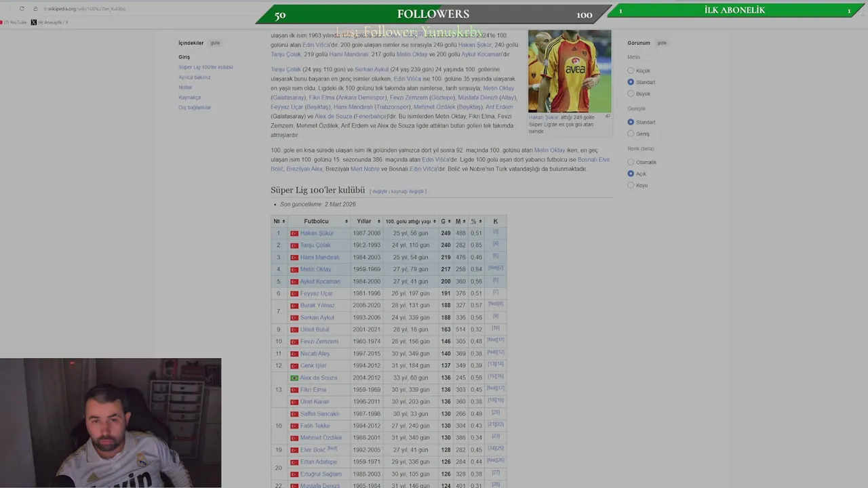Open reference [10] in Umut Bulut row
868x488 pixels.
[x=496, y=328]
